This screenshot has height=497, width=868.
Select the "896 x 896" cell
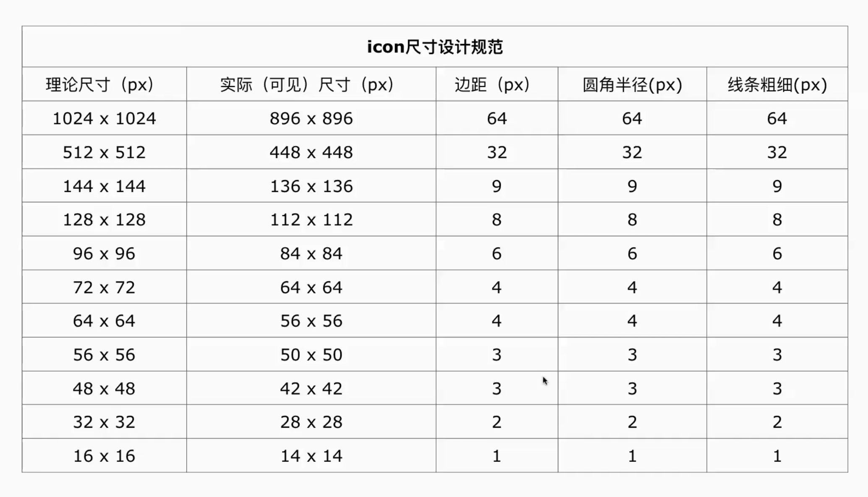tap(311, 118)
